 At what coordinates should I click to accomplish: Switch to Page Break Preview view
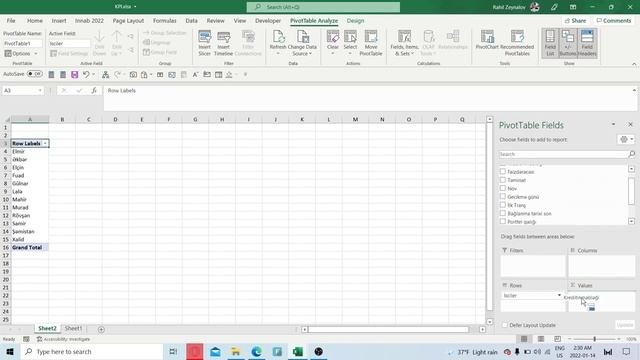coord(557,339)
